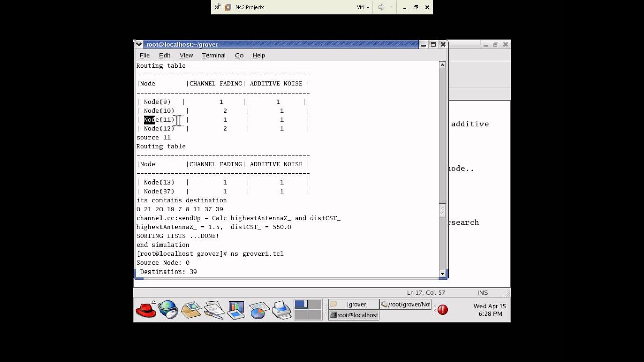This screenshot has height=362, width=644.
Task: Click the Node(12) row
Action: click(223, 129)
